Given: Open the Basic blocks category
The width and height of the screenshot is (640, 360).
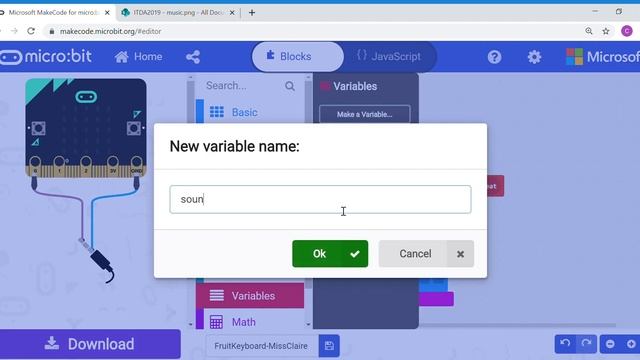Looking at the screenshot, I should (x=250, y=112).
